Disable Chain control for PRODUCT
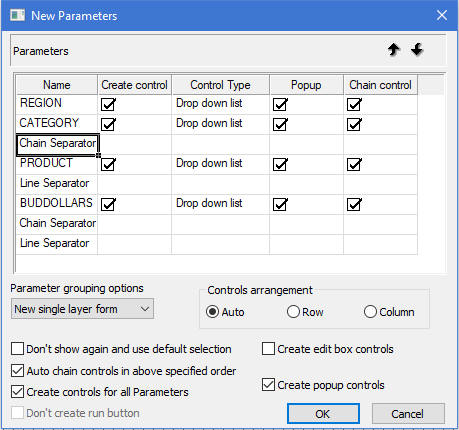459x430 pixels. tap(354, 164)
